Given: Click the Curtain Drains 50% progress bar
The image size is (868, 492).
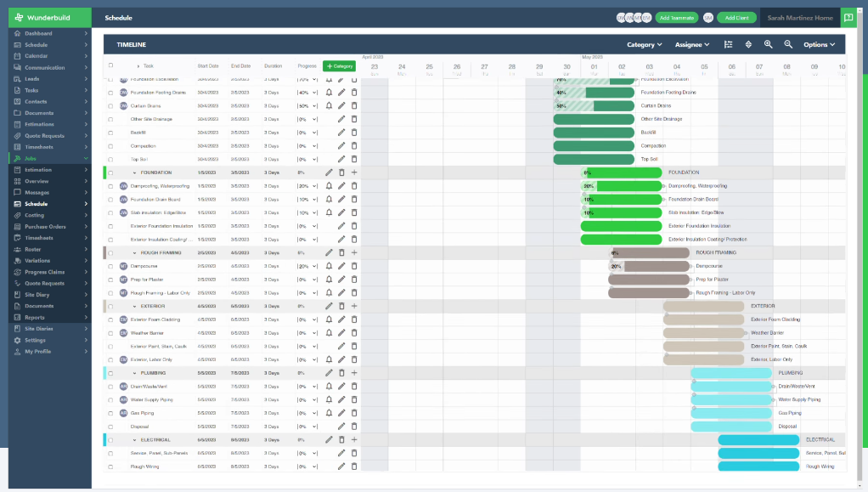Looking at the screenshot, I should pos(594,106).
